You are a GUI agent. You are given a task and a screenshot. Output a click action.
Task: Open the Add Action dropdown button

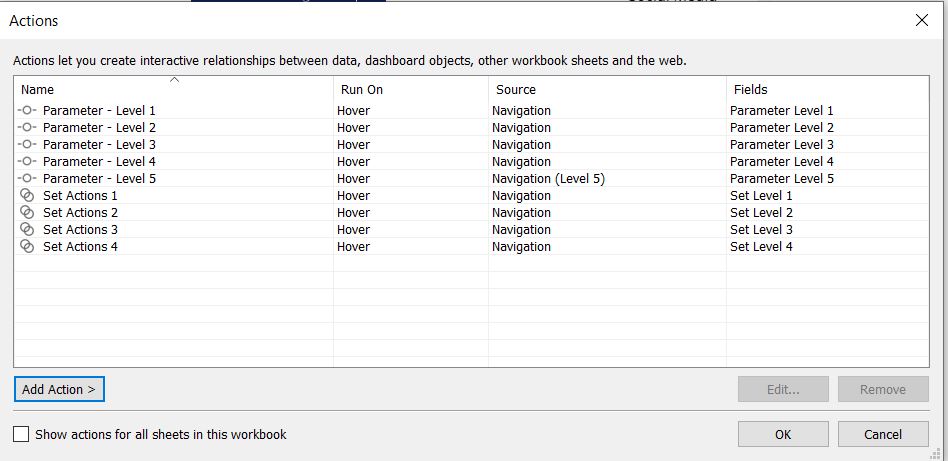(59, 390)
